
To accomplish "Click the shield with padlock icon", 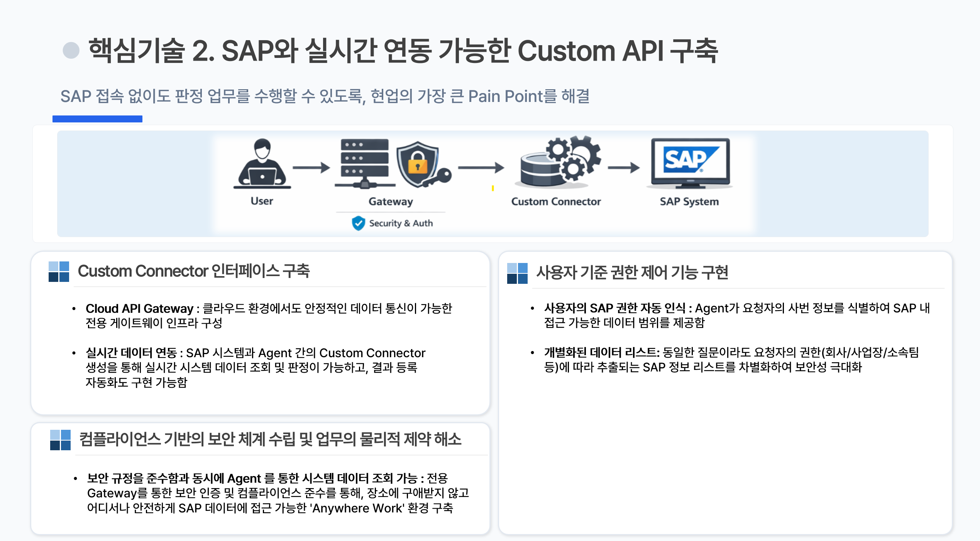I will (418, 164).
